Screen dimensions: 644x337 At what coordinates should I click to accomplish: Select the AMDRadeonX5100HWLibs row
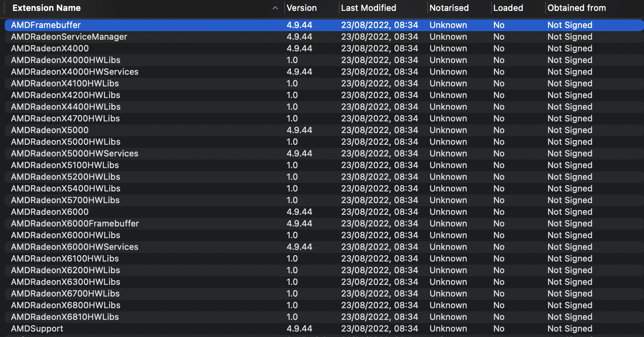coord(324,165)
